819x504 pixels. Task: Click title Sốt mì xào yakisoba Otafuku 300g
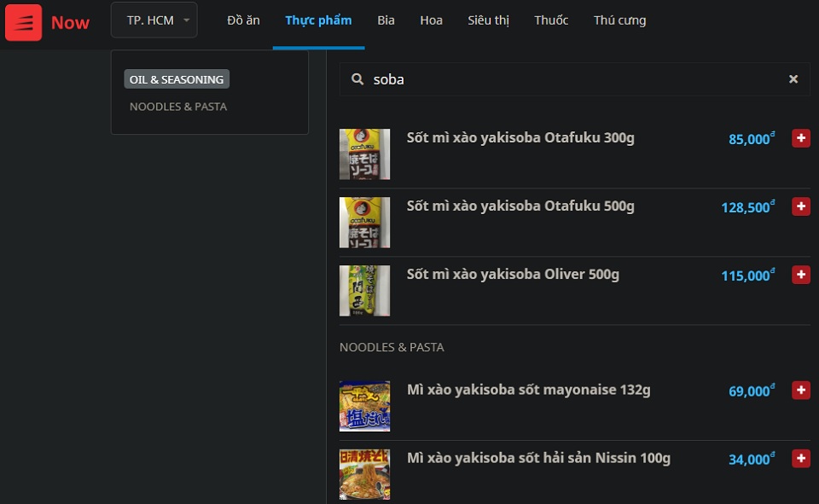pos(520,138)
